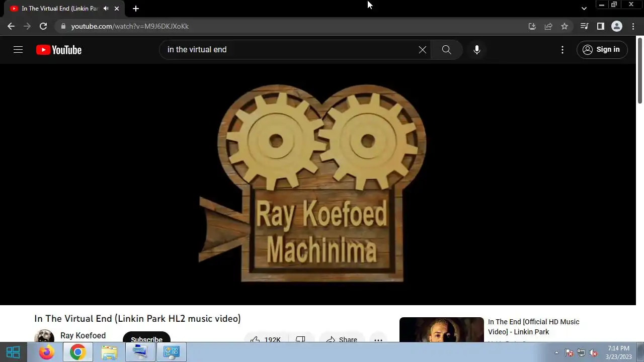Clear the search box text
This screenshot has height=362, width=644.
pos(423,50)
